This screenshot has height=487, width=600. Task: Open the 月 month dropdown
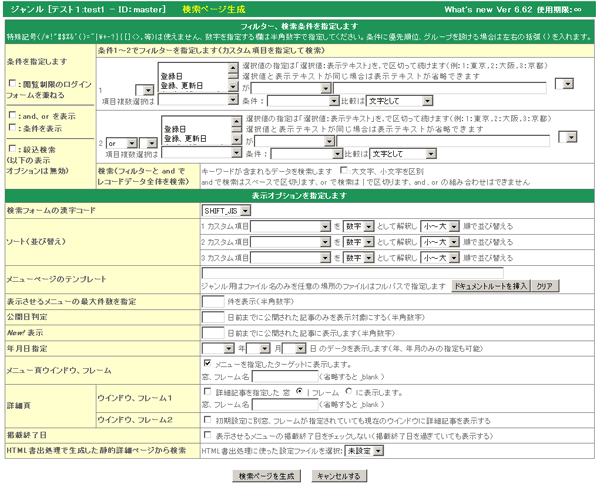259,349
